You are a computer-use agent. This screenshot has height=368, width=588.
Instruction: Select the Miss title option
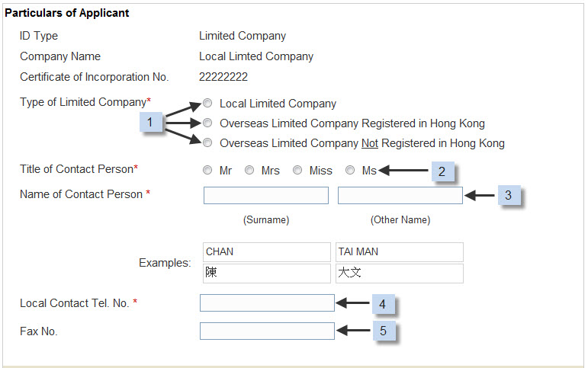(297, 170)
